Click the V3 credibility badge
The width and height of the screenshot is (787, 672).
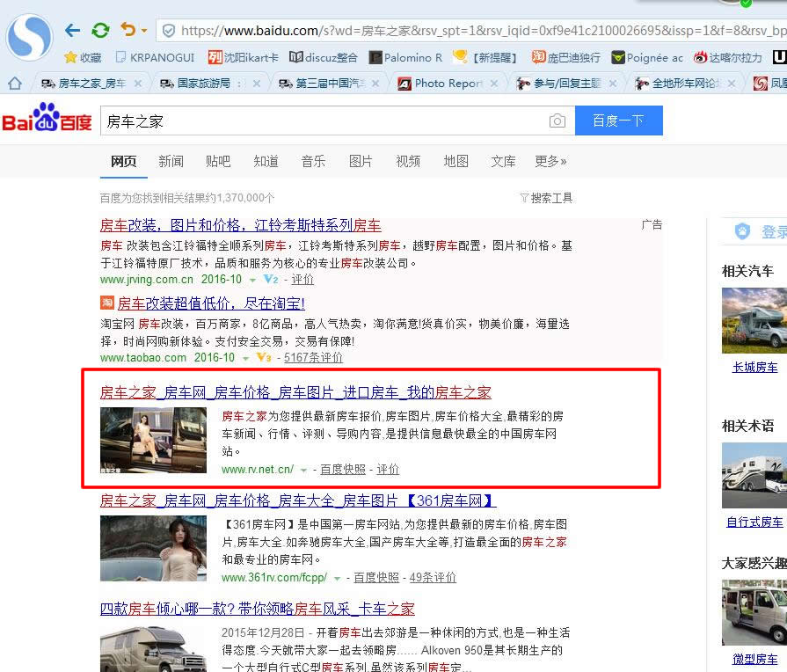pyautogui.click(x=264, y=358)
